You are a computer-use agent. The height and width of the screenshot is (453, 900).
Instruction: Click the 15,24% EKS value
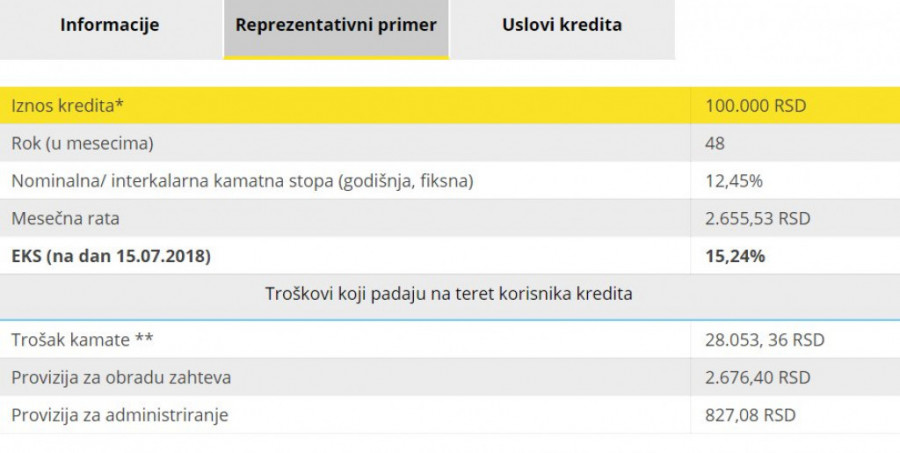pos(735,256)
